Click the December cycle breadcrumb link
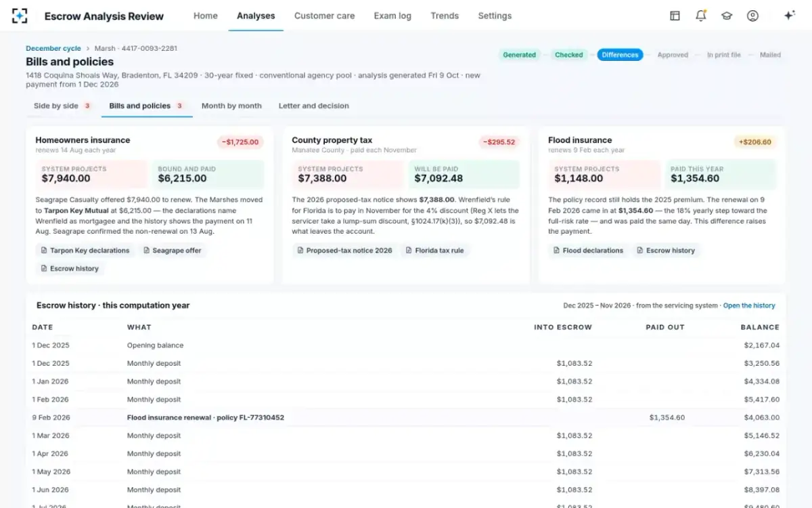812x508 pixels. coord(53,49)
